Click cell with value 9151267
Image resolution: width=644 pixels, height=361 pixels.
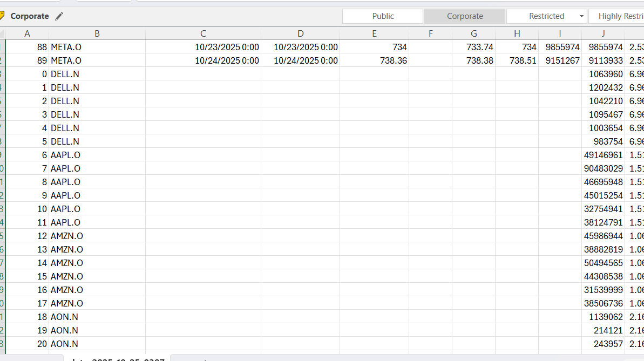pos(560,61)
